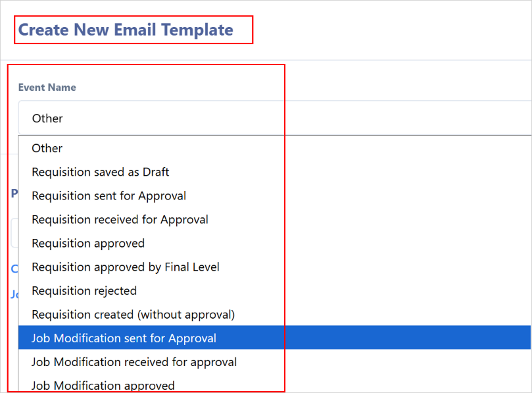Choose the Job Modification approved option
Image resolution: width=532 pixels, height=393 pixels.
[274, 384]
